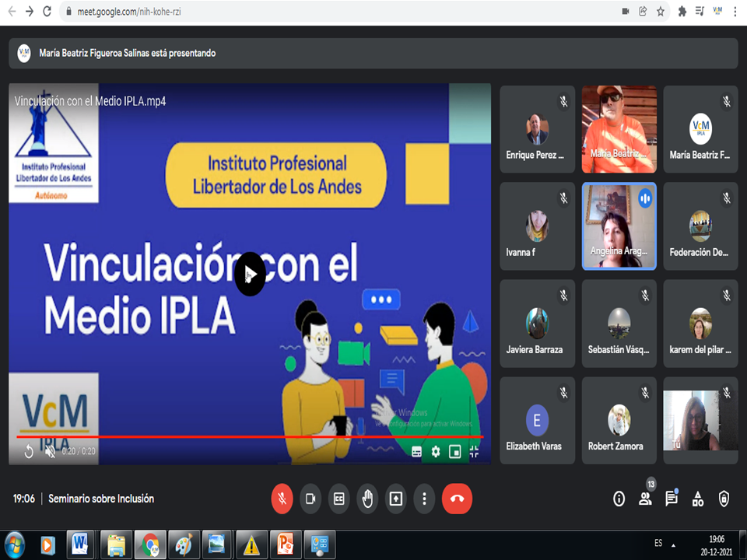Show everyone participants panel
747x560 pixels.
pos(645,499)
